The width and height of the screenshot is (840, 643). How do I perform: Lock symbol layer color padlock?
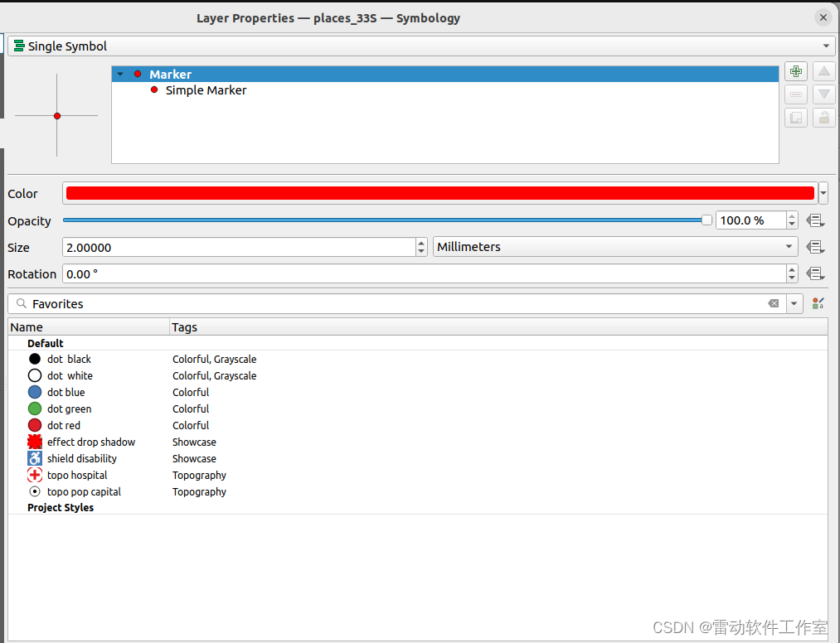pyautogui.click(x=824, y=118)
